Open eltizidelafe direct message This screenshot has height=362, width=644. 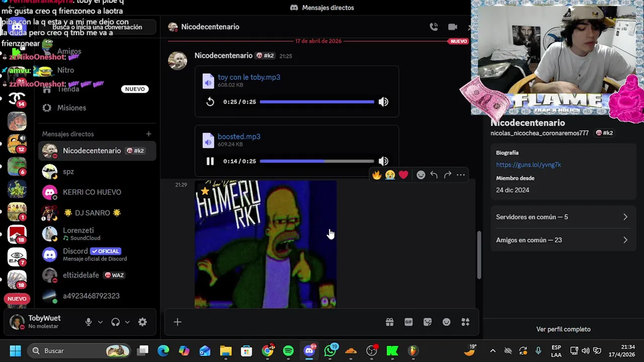[97, 276]
